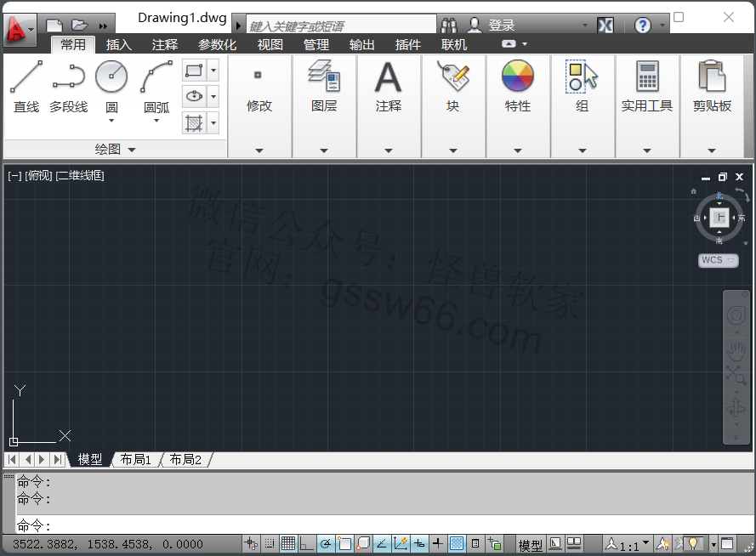Switch to the 插入 ribbon tab
Viewport: 756px width, 556px height.
tap(119, 45)
